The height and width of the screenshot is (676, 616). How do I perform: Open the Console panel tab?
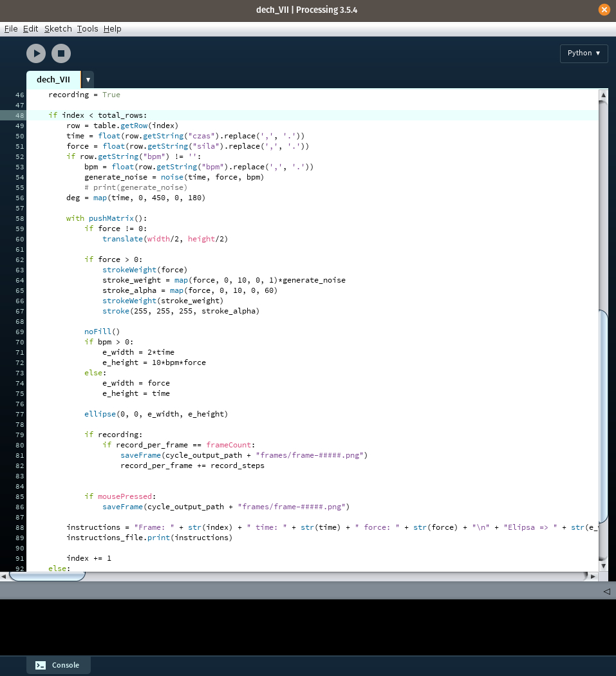[x=58, y=665]
